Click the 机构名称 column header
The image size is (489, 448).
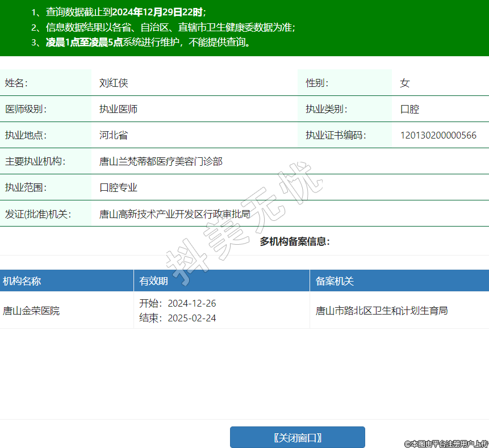22,280
